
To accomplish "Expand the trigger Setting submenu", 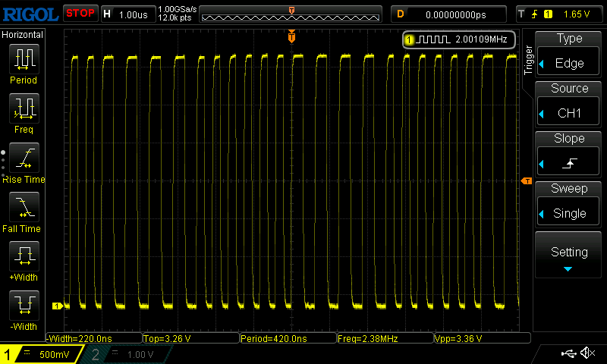I will (x=568, y=255).
